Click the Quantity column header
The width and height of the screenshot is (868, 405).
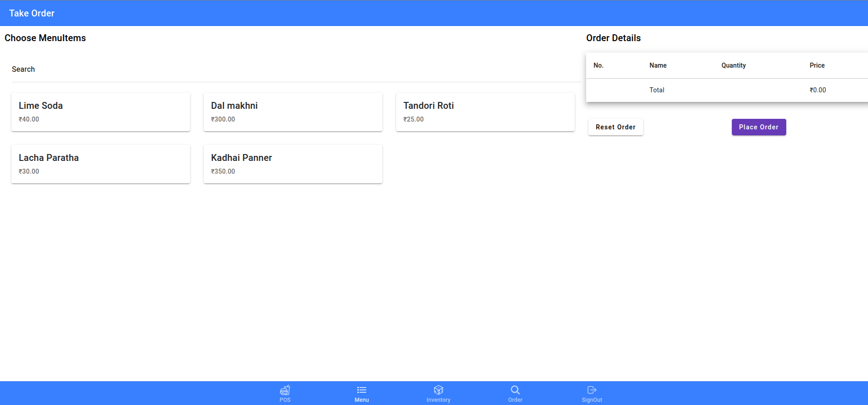733,65
